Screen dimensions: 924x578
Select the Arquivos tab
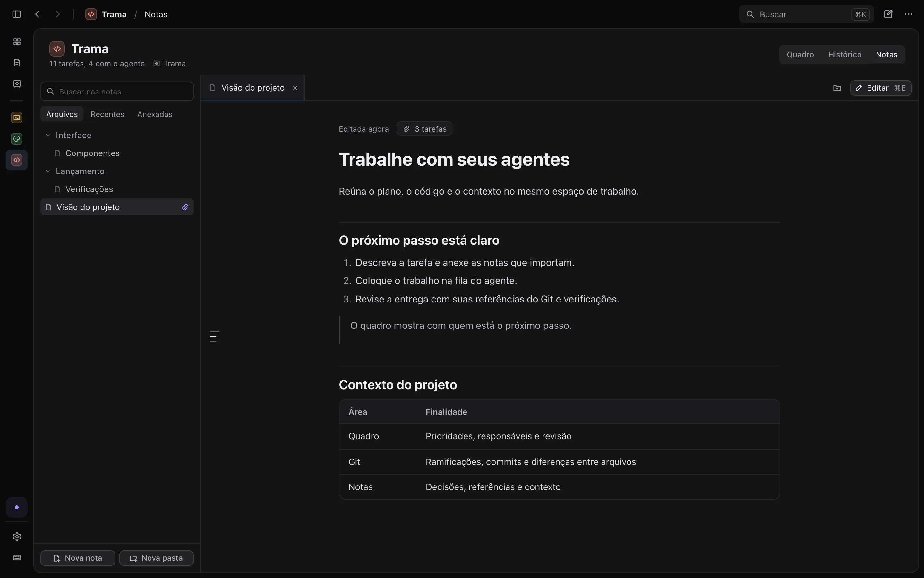62,114
